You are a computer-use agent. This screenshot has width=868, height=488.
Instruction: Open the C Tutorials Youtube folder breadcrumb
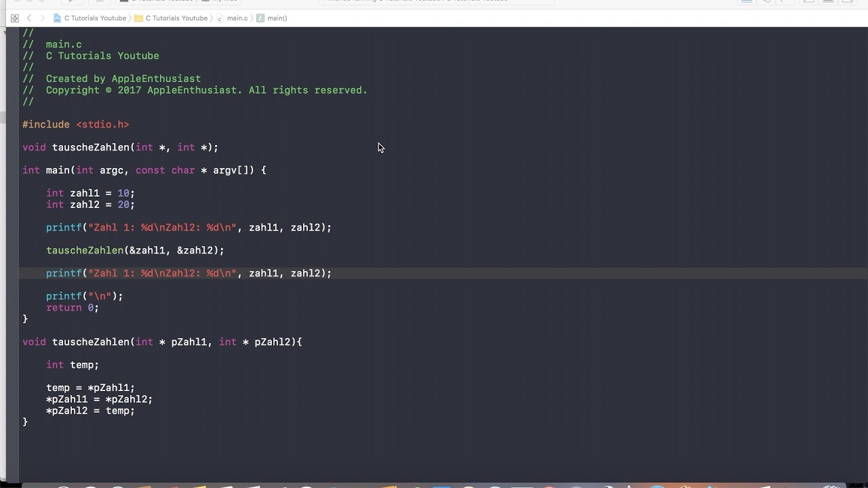(x=171, y=18)
